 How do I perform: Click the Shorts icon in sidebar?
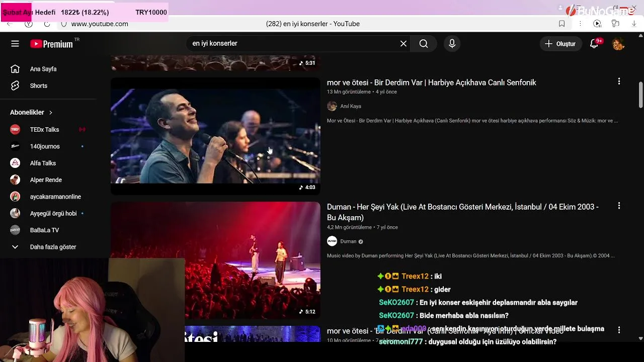coord(15,86)
